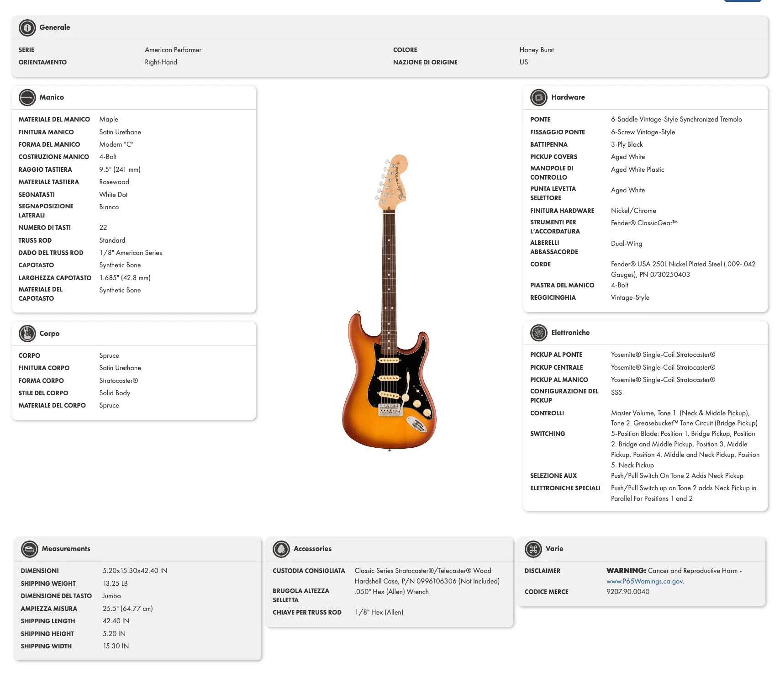Click the Elettroniche section icon

[539, 333]
